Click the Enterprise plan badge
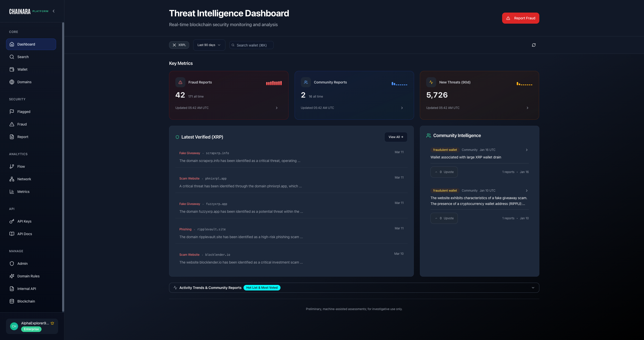 point(31,329)
